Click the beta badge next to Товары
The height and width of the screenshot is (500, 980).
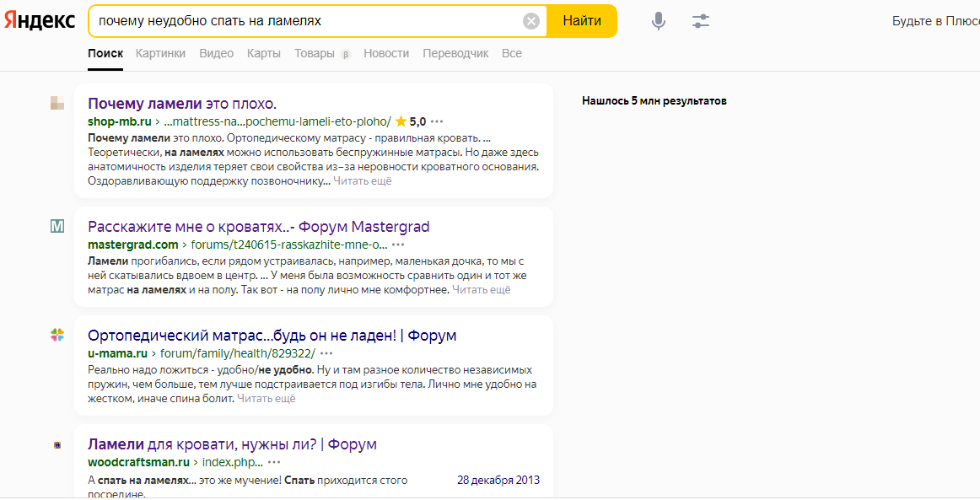tap(346, 54)
